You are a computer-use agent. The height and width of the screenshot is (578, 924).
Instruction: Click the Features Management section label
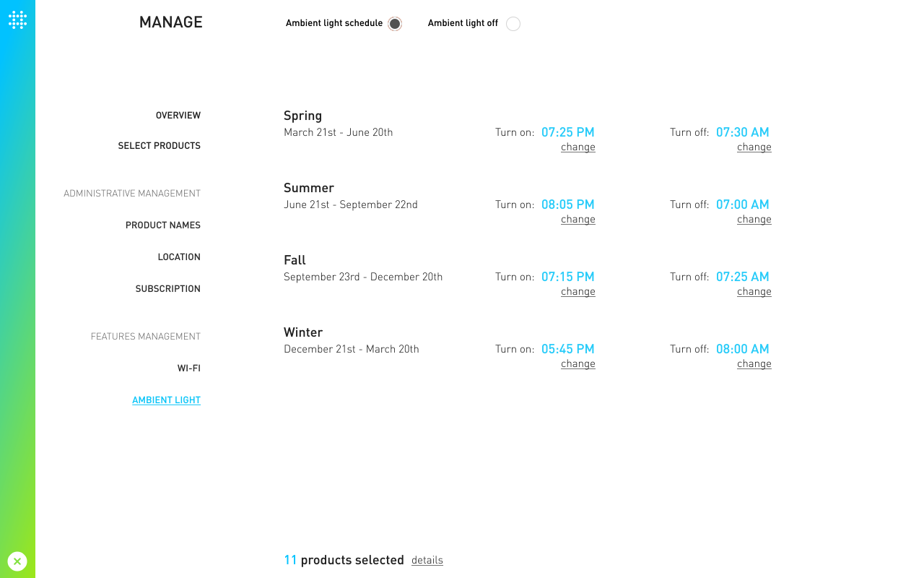click(x=146, y=337)
